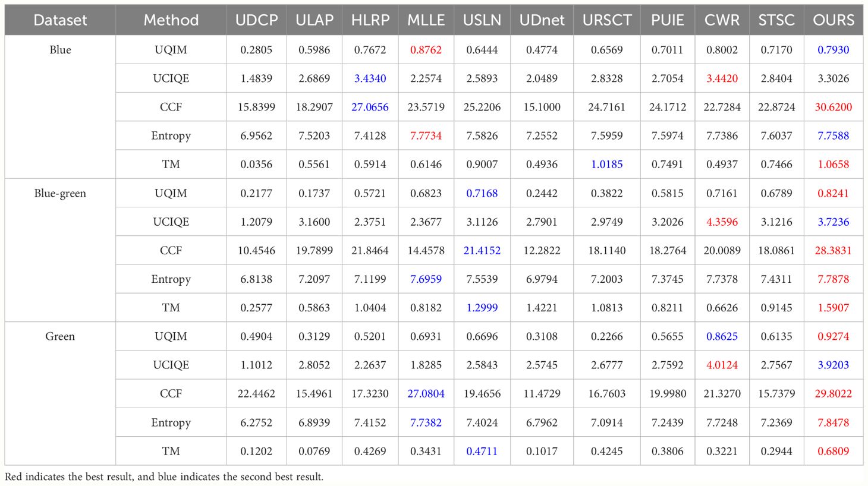
Task: Select the cell 0.7168
Action: pos(482,194)
